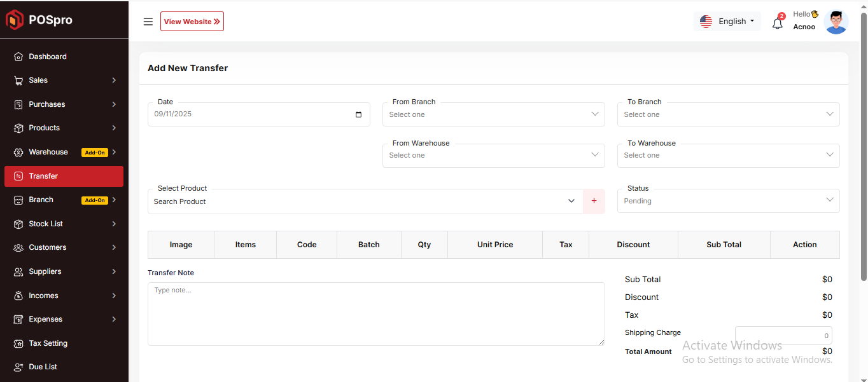Click into the Transfer Note text area
Screen dimensions: 868x382
tap(375, 314)
